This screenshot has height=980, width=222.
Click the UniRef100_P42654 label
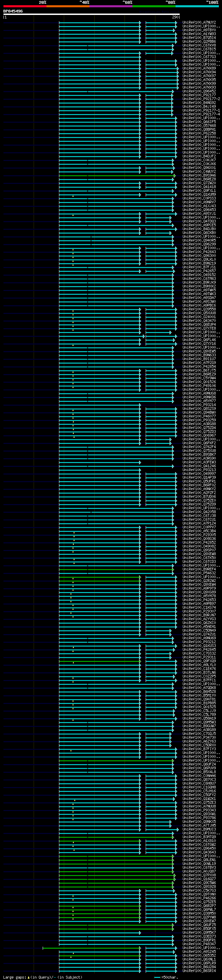tap(199, 367)
